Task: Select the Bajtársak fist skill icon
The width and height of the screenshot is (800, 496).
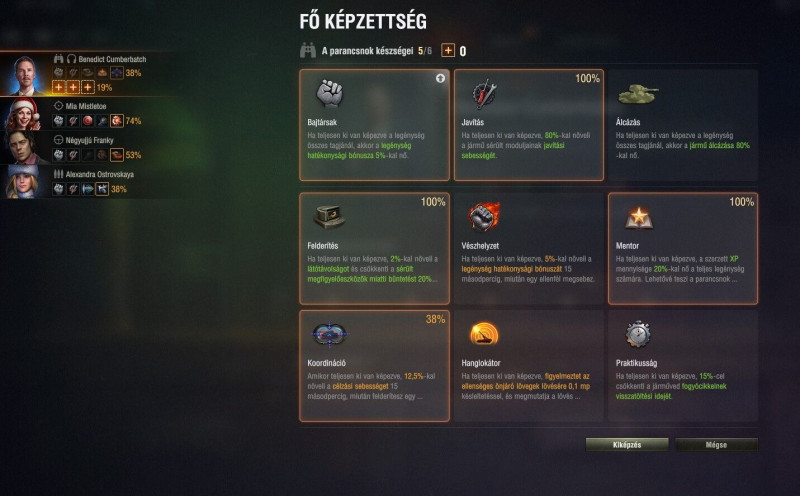Action: click(329, 93)
